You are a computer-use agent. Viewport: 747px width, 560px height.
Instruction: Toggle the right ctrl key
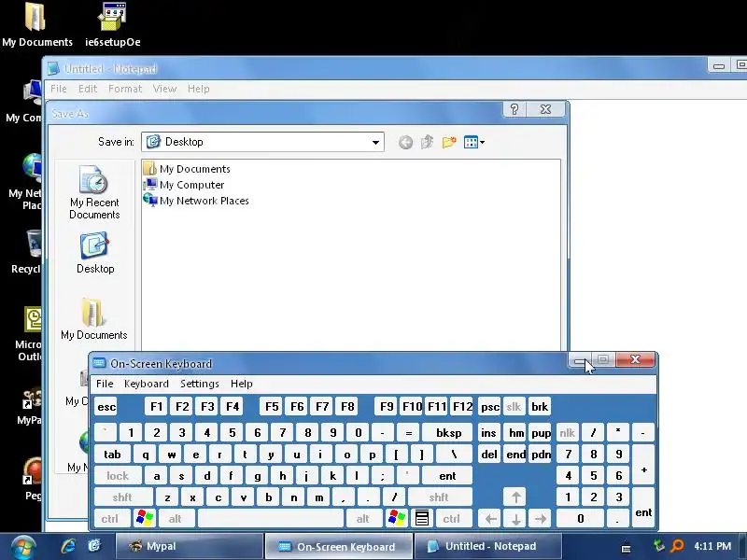(452, 519)
